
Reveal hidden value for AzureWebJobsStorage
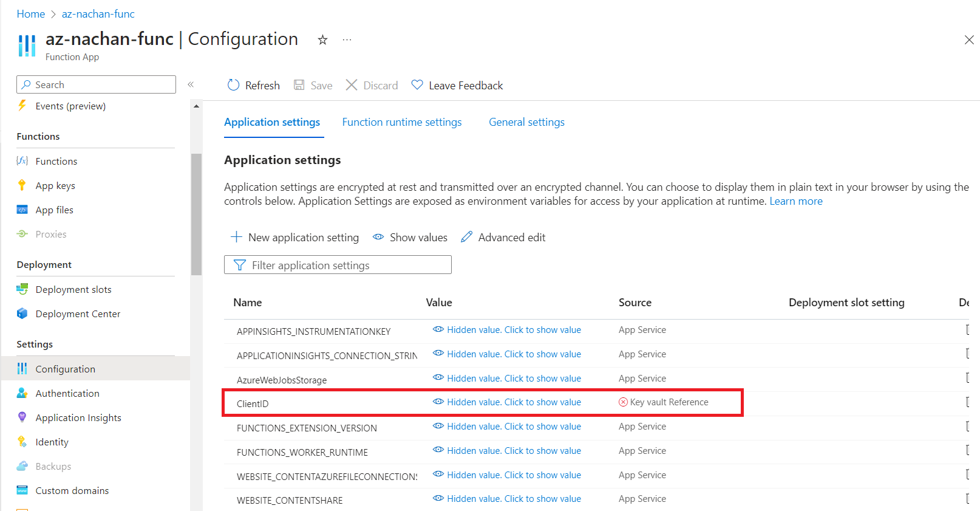point(514,379)
